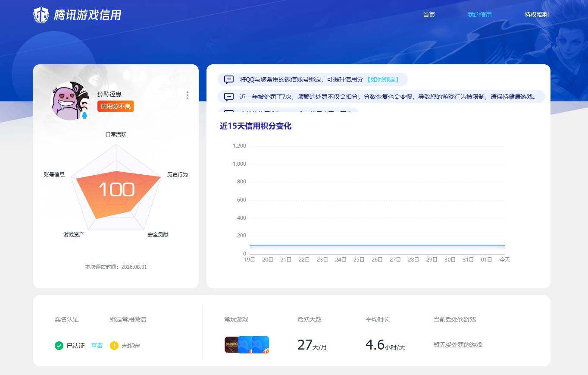This screenshot has width=588, height=375.
Task: Click the 4.6小时/天 average duration value
Action: coord(385,345)
